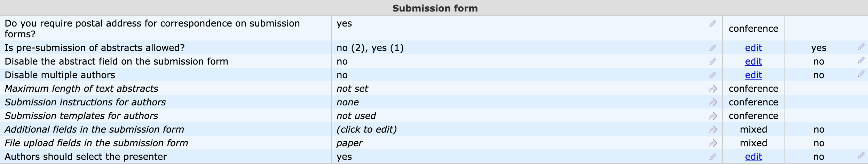Click the rightmost pencil icon in pre-submission row
The image size is (868, 164).
[861, 47]
